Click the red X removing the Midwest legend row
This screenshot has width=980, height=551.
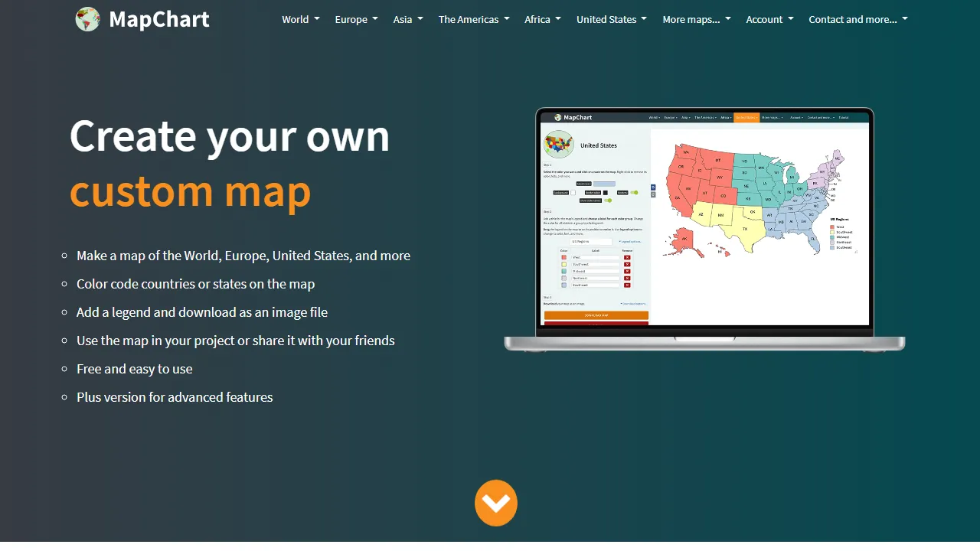(627, 272)
